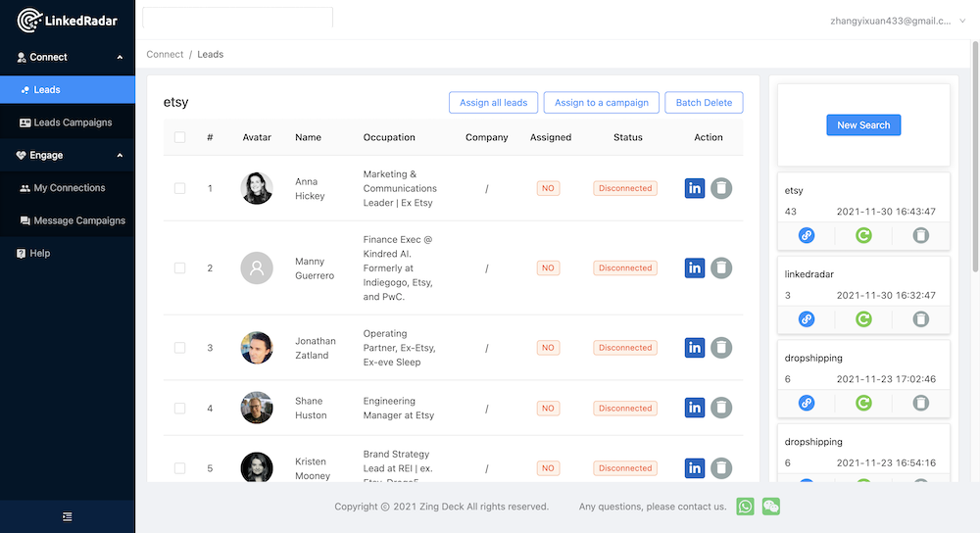
Task: Delete the Shane Huston lead
Action: [x=721, y=408]
